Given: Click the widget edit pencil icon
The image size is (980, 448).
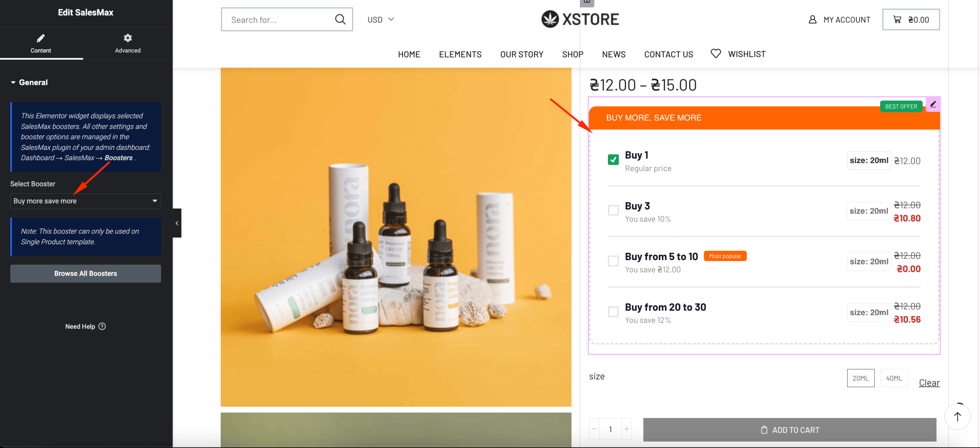Looking at the screenshot, I should [x=933, y=104].
